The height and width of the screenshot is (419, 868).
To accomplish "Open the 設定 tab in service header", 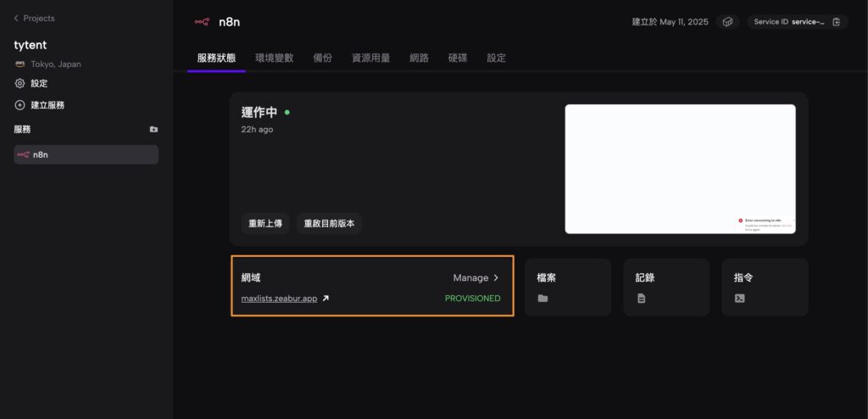I will (497, 58).
